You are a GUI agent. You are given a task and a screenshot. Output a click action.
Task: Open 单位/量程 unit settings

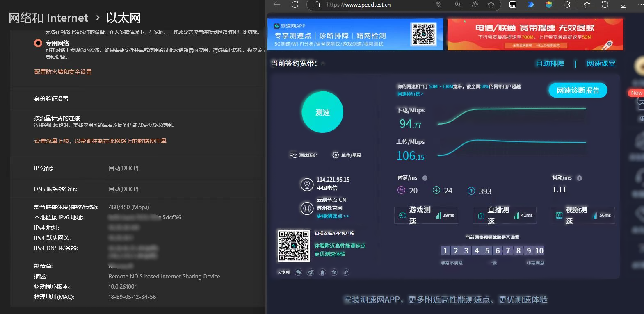[x=347, y=155]
